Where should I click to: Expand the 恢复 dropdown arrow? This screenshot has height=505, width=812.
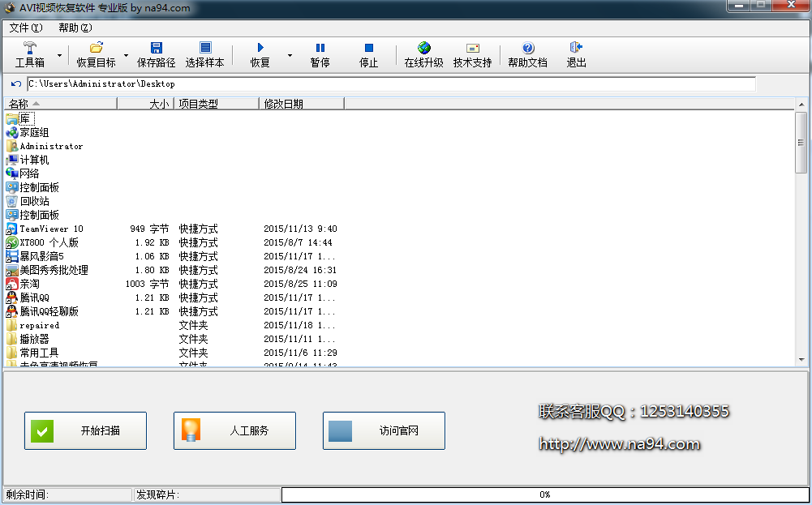(x=289, y=56)
